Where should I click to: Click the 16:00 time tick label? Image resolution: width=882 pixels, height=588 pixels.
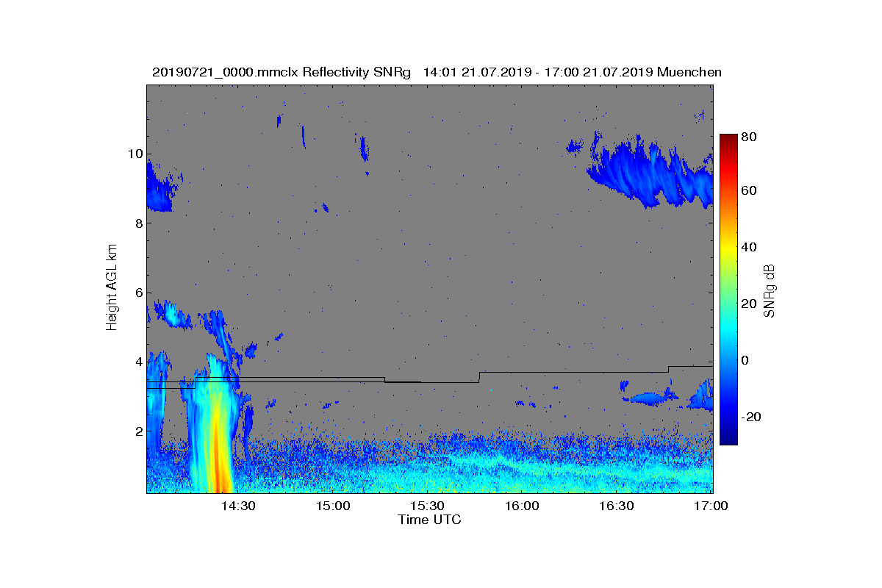(522, 506)
